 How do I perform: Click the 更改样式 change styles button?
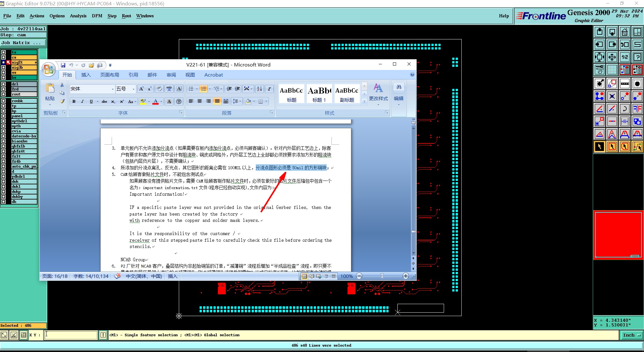[378, 94]
